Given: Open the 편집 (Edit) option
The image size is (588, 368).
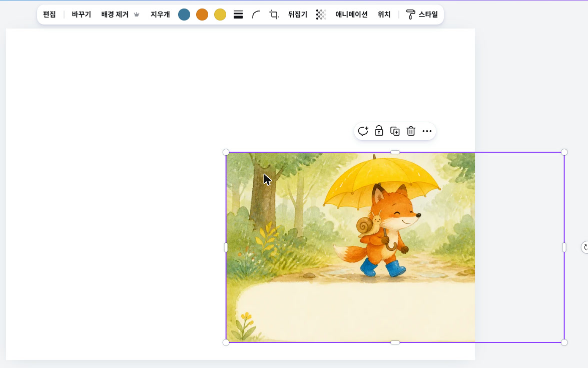Looking at the screenshot, I should tap(49, 15).
